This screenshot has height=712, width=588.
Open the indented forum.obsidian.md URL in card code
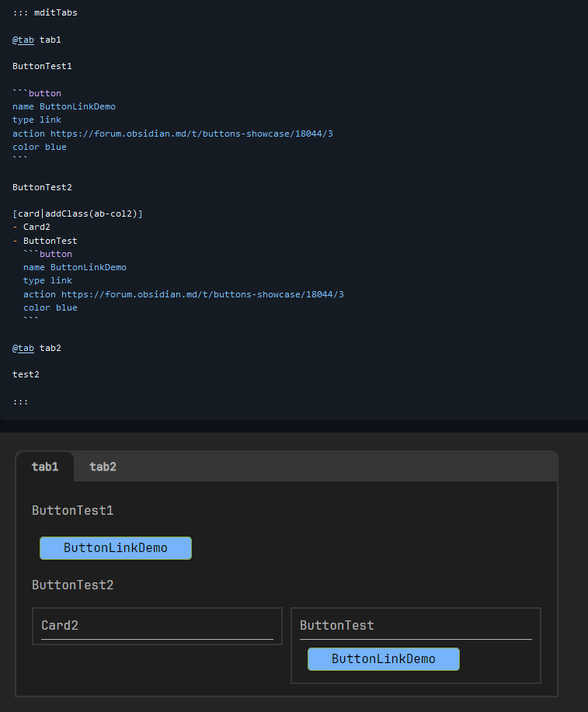click(x=202, y=294)
